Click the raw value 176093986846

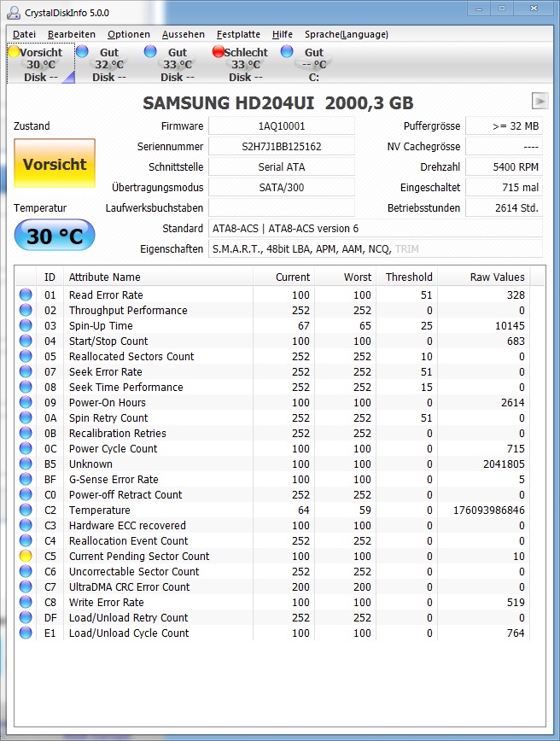488,510
